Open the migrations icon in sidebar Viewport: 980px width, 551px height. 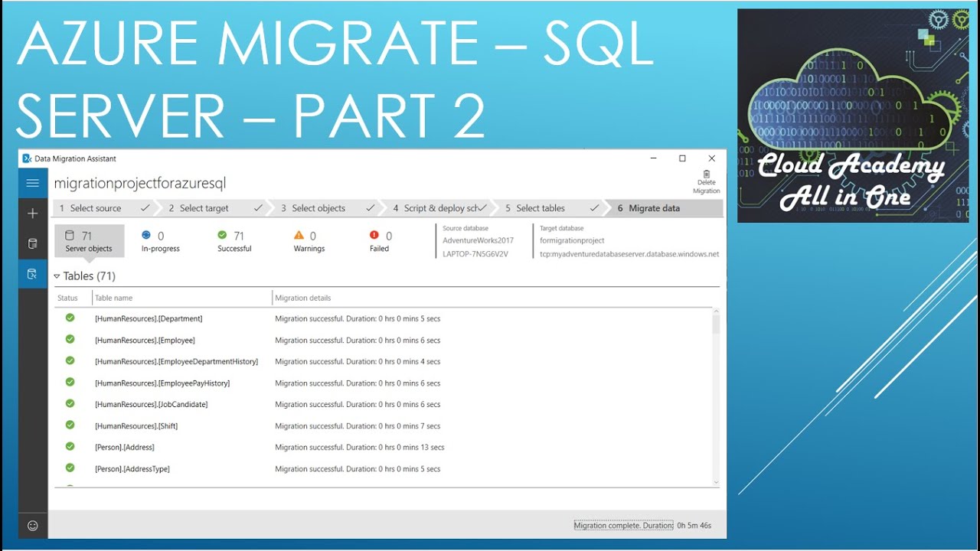pyautogui.click(x=32, y=274)
